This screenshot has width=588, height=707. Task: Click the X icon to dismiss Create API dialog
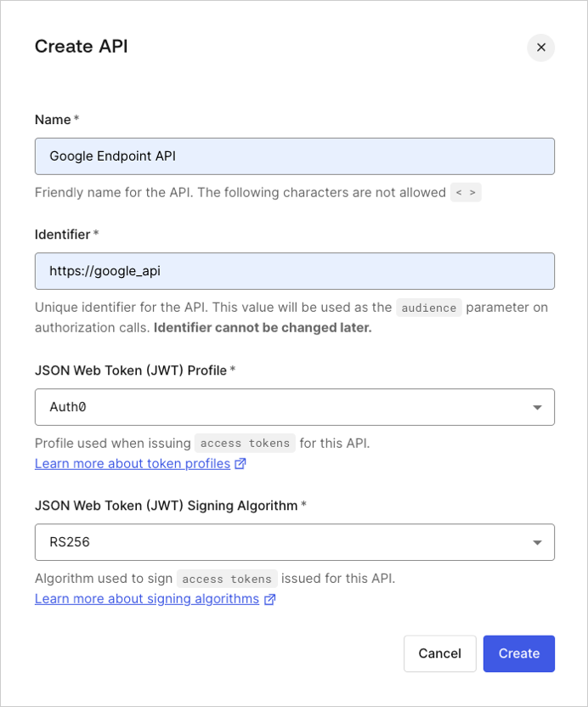click(x=540, y=48)
